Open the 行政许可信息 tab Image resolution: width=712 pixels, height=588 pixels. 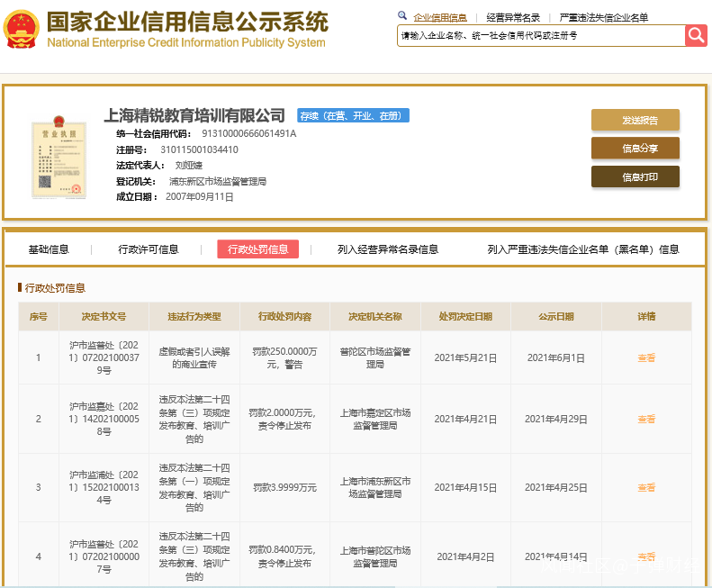[149, 249]
